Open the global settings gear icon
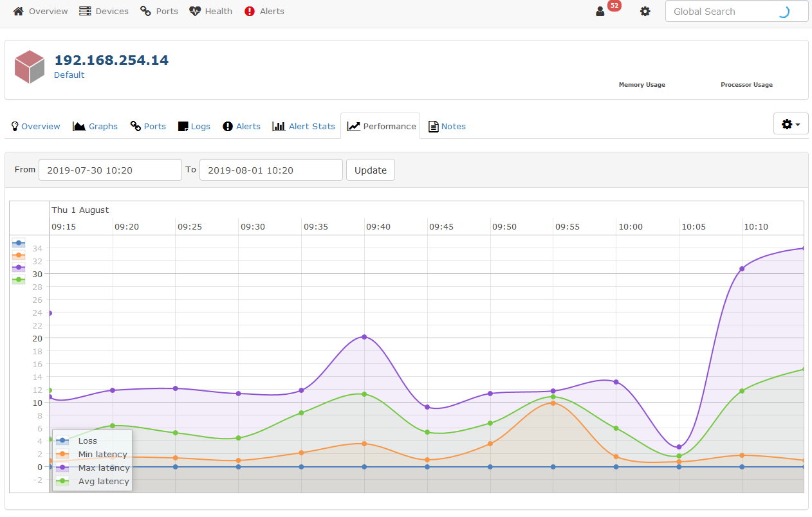Image resolution: width=812 pixels, height=517 pixels. coord(645,12)
